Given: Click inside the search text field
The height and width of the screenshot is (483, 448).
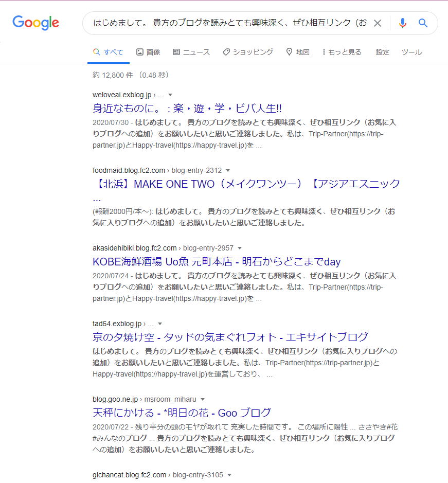Looking at the screenshot, I should 230,23.
